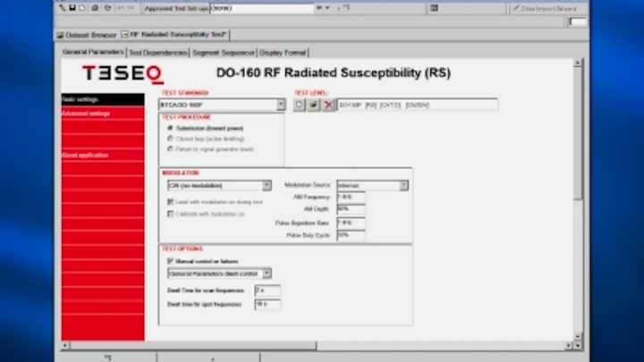Delete the test level with red X
Screen dimensions: 644x362
(x=328, y=105)
